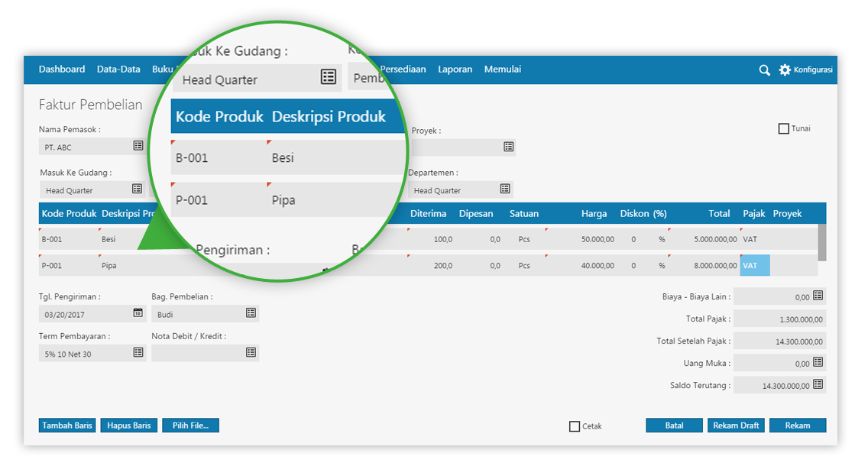The height and width of the screenshot is (466, 868).
Task: Select the VAT tax cell in the Pipa row
Action: pos(753,265)
